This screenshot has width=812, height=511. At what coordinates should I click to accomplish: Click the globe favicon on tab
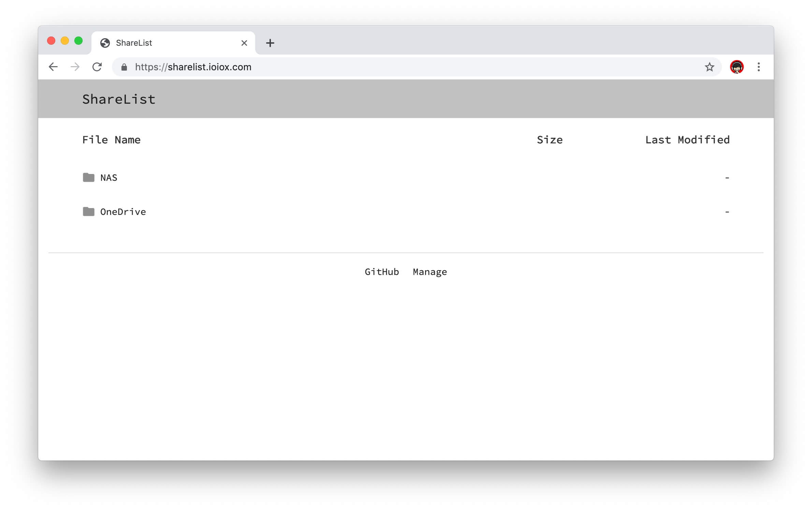105,43
